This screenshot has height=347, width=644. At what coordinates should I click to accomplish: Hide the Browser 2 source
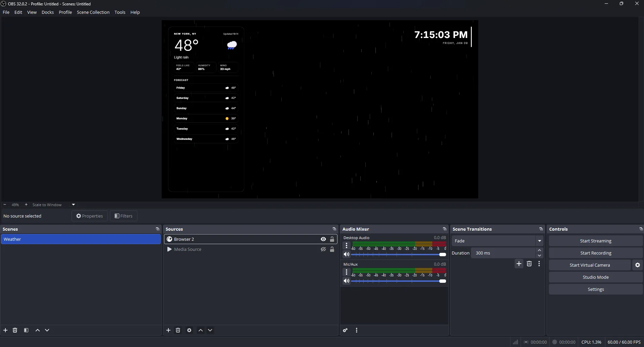(323, 239)
